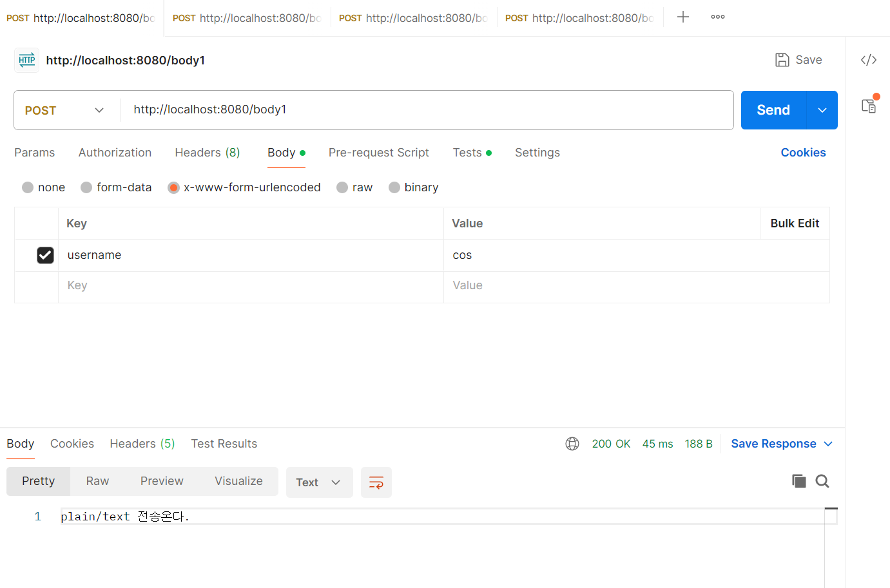
Task: Send the POST request
Action: coord(773,110)
